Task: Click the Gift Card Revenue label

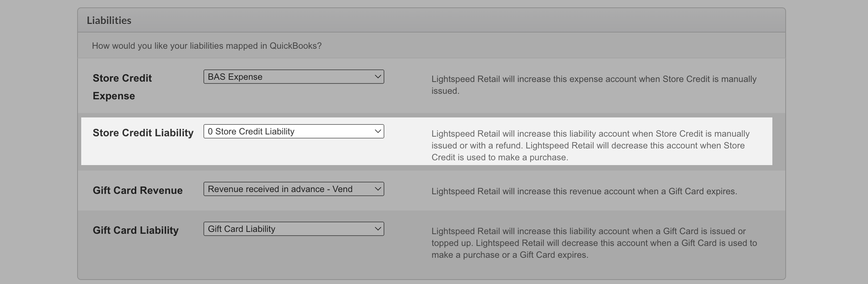Action: click(x=138, y=191)
